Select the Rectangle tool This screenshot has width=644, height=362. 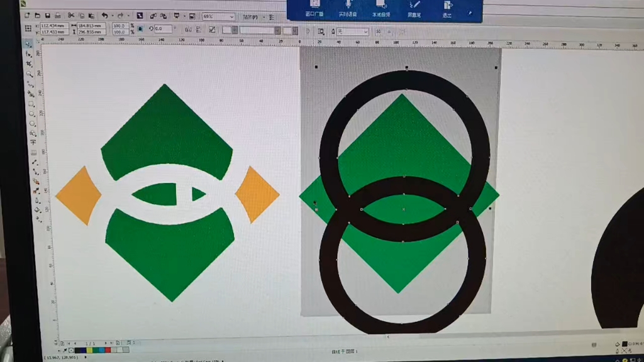pos(31,104)
